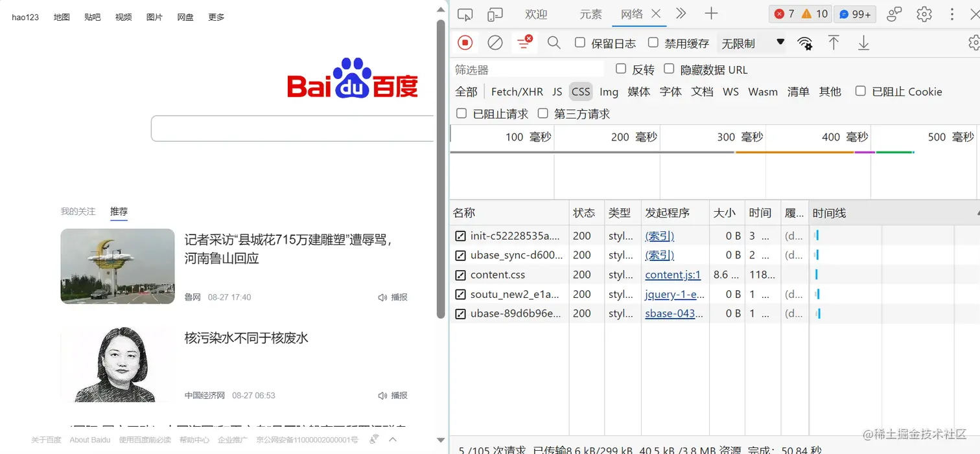Switch to 欢迎 tab
980x454 pixels.
point(536,14)
